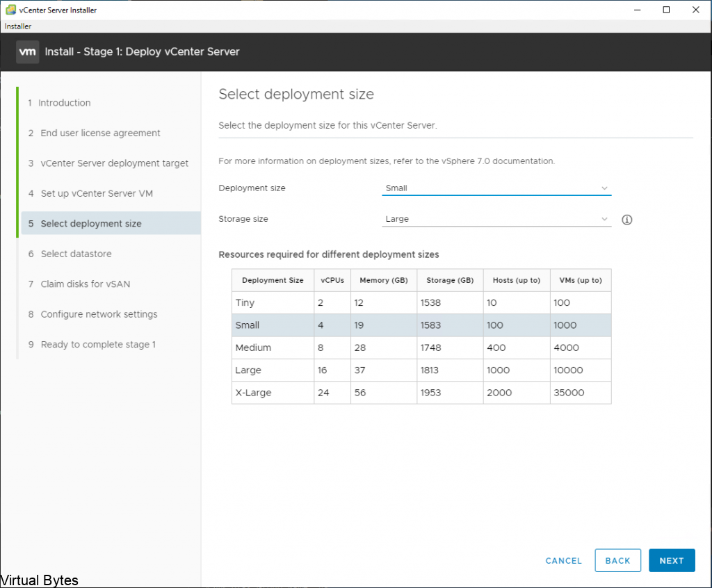Click the storage size info icon
The image size is (712, 588).
(626, 220)
